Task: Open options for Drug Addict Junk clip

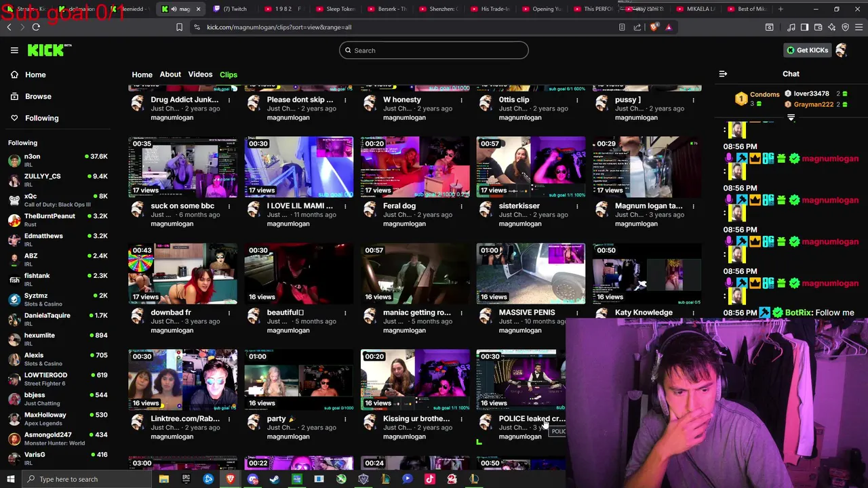Action: (x=229, y=100)
